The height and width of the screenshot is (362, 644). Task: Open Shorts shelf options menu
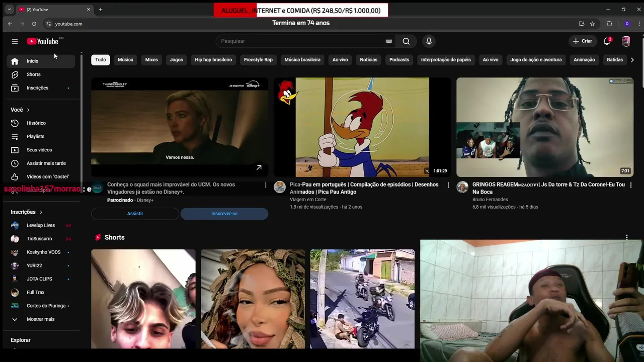point(627,237)
